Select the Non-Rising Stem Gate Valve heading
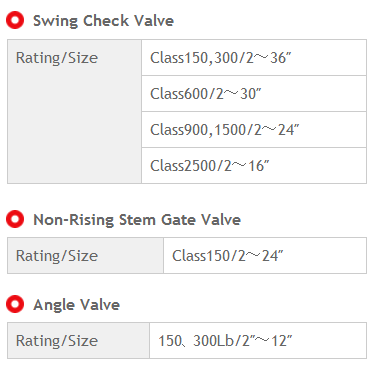Image resolution: width=375 pixels, height=366 pixels. (x=137, y=220)
